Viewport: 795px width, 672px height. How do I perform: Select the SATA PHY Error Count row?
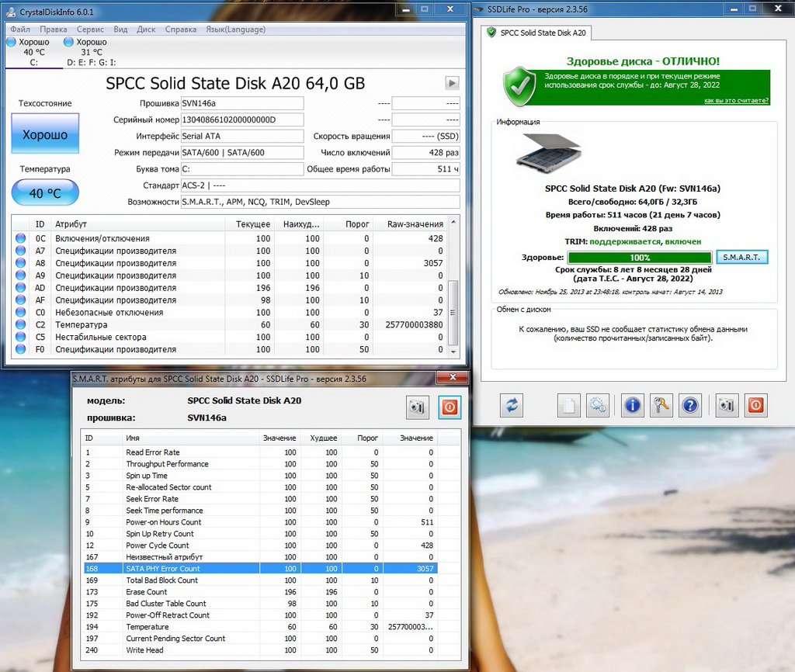point(261,569)
